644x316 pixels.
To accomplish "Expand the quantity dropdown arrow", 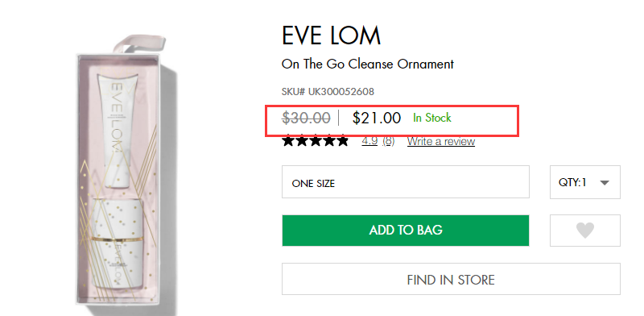I will point(605,183).
